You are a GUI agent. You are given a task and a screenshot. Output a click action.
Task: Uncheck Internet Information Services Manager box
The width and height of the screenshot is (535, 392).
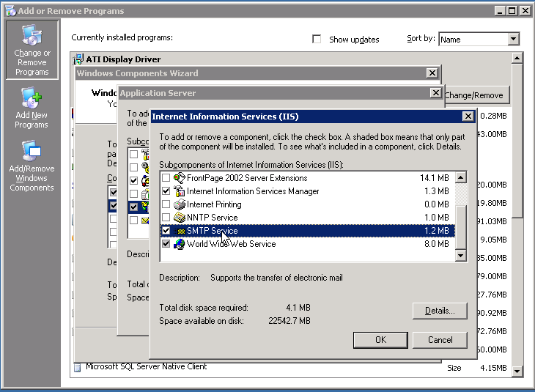(x=166, y=191)
